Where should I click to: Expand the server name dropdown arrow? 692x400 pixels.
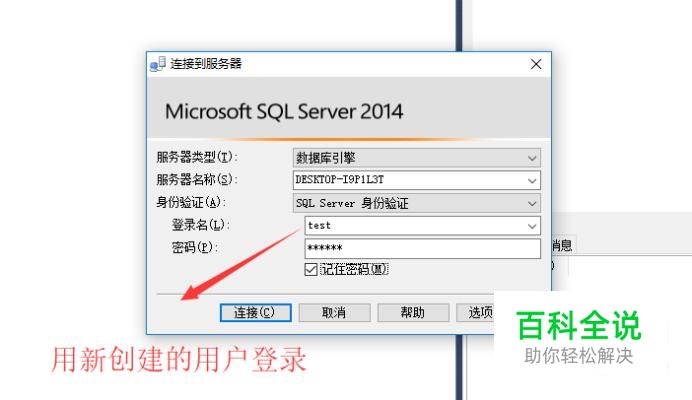(x=532, y=180)
